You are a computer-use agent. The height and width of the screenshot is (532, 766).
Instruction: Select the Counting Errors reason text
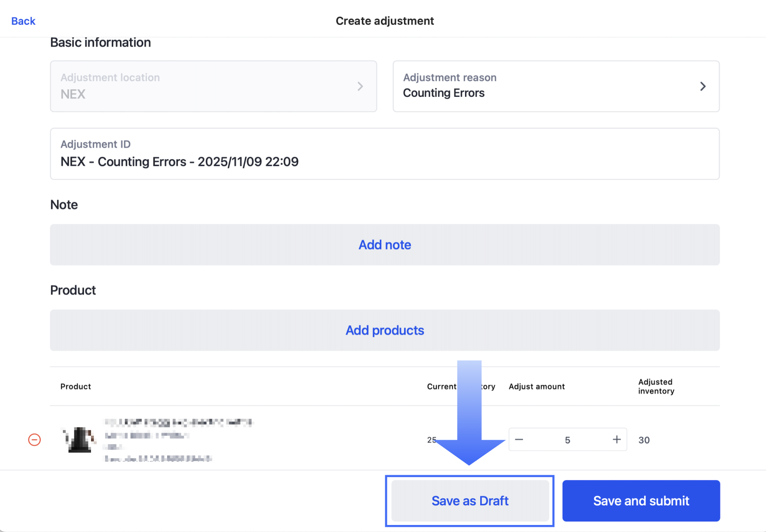pos(444,93)
